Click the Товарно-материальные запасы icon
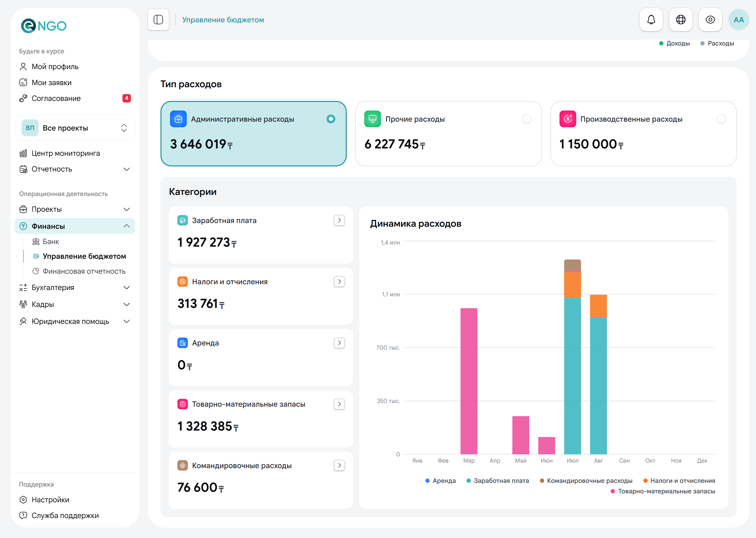 182,404
